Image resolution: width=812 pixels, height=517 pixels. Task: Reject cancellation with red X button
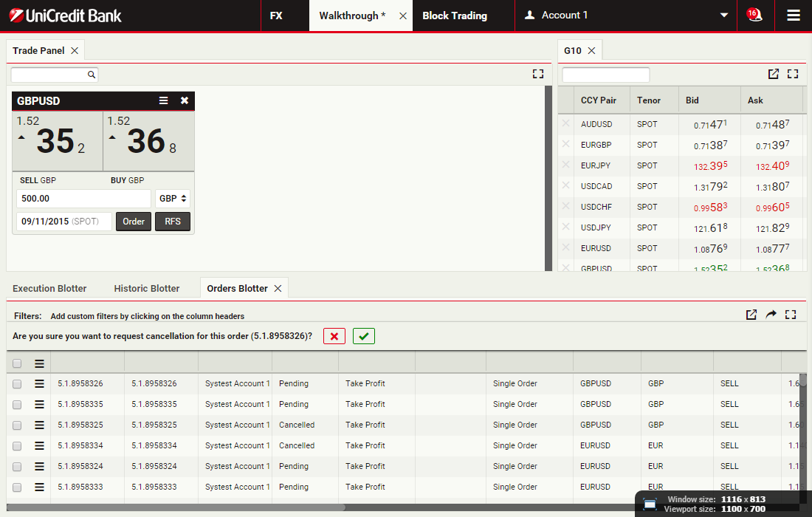pos(334,336)
